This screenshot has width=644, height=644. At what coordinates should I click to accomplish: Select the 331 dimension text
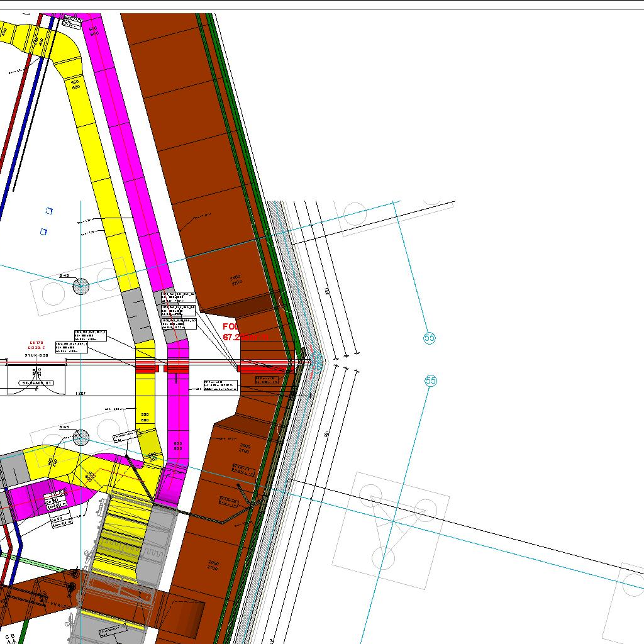pos(327,291)
